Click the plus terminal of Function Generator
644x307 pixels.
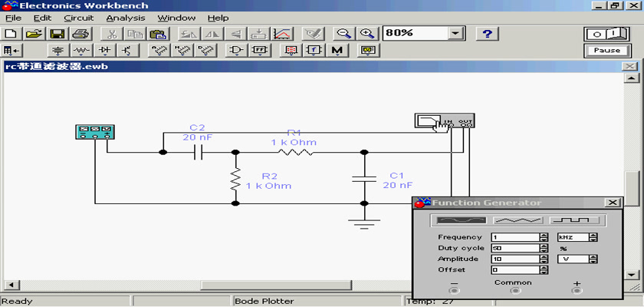577,291
